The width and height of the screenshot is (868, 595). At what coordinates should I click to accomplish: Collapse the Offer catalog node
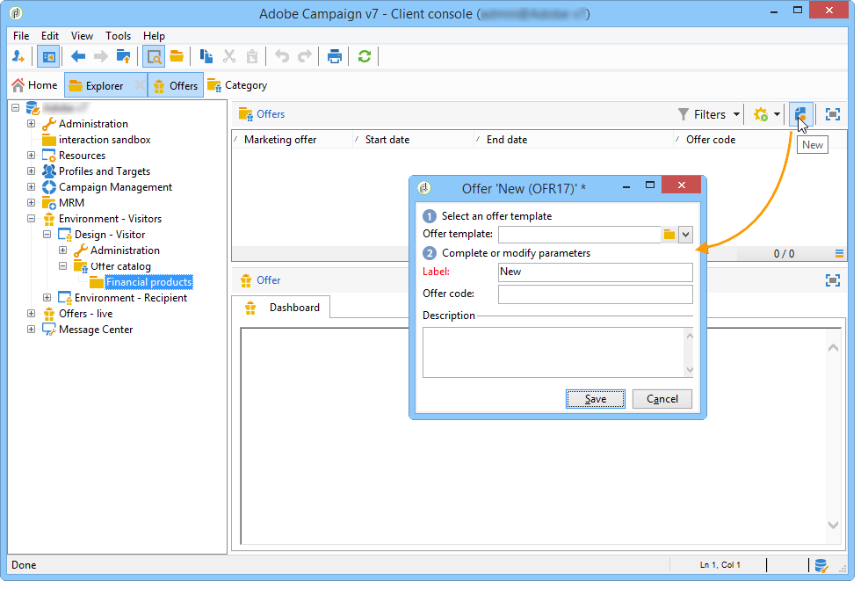(x=62, y=266)
